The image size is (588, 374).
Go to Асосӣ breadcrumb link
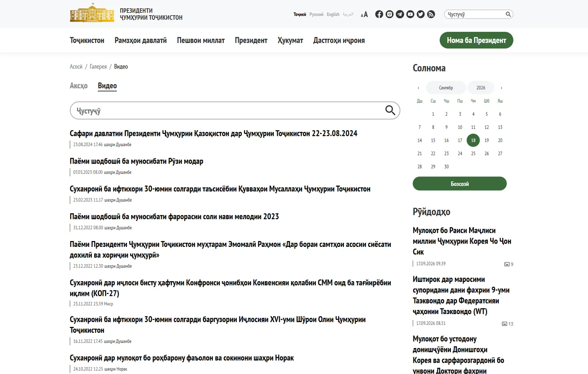(x=76, y=66)
